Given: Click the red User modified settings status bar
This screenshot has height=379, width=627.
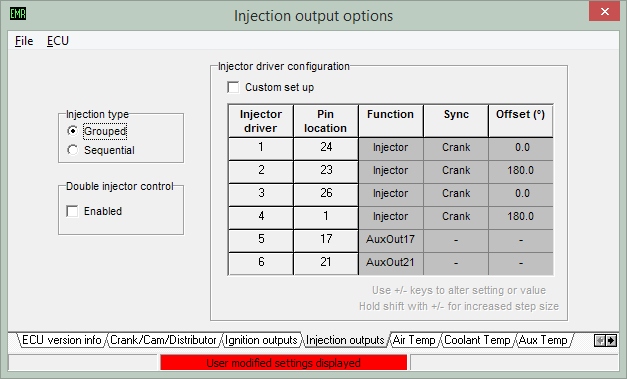Looking at the screenshot, I should pos(284,363).
